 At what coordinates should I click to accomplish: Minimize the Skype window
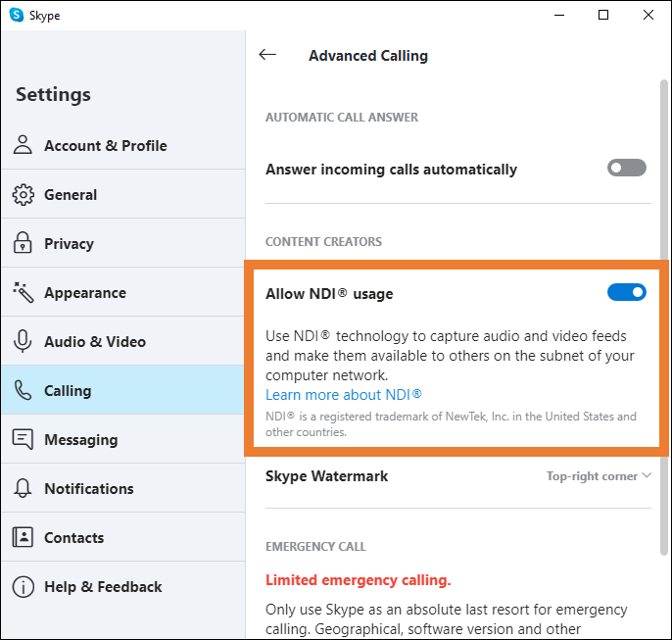(559, 15)
